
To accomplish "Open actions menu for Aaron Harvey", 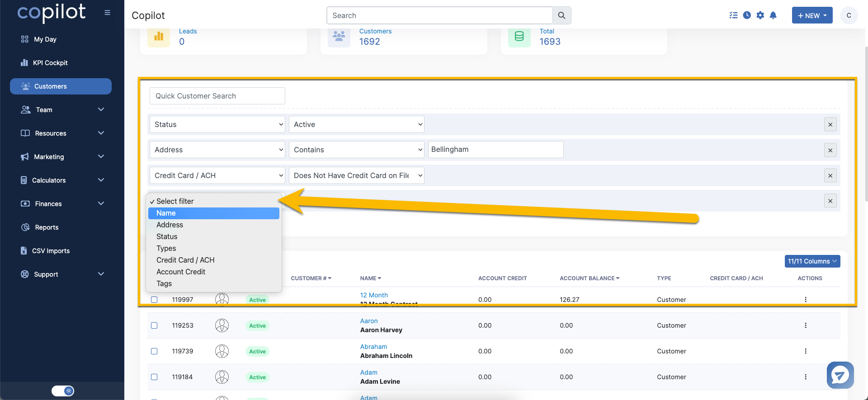I will tap(806, 325).
